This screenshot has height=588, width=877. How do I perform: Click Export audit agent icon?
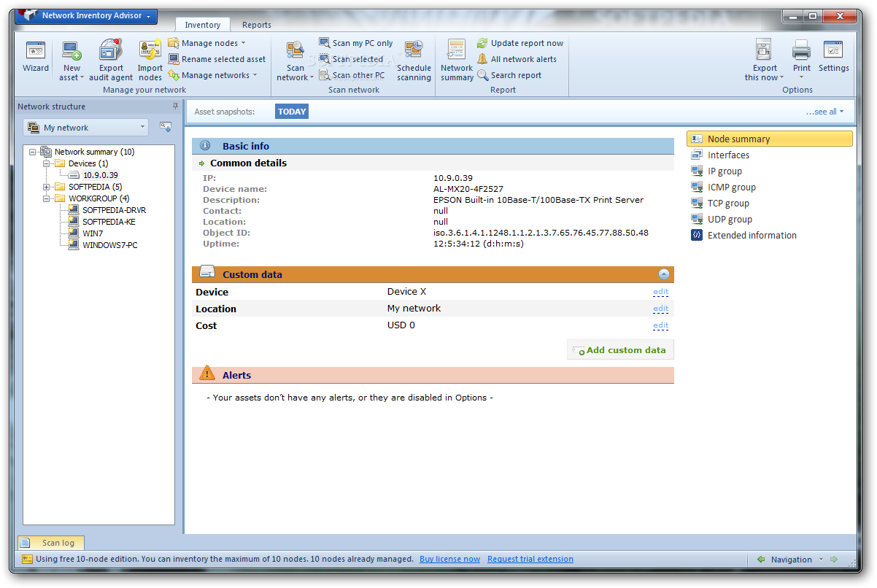(x=111, y=51)
